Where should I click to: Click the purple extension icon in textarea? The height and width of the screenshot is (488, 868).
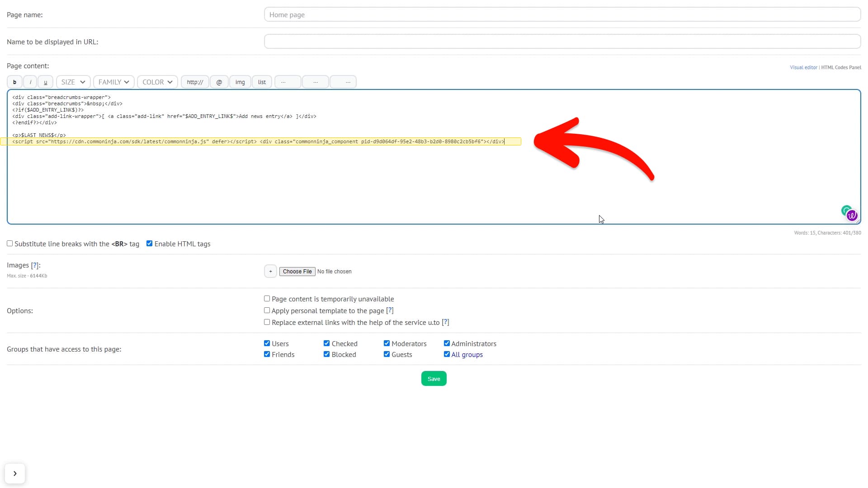[852, 216]
